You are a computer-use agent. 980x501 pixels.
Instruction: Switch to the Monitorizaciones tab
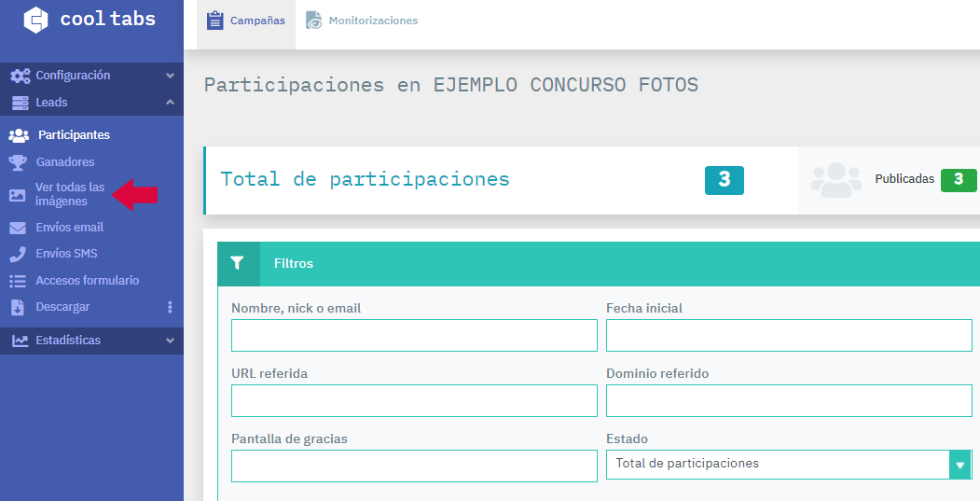(x=362, y=21)
